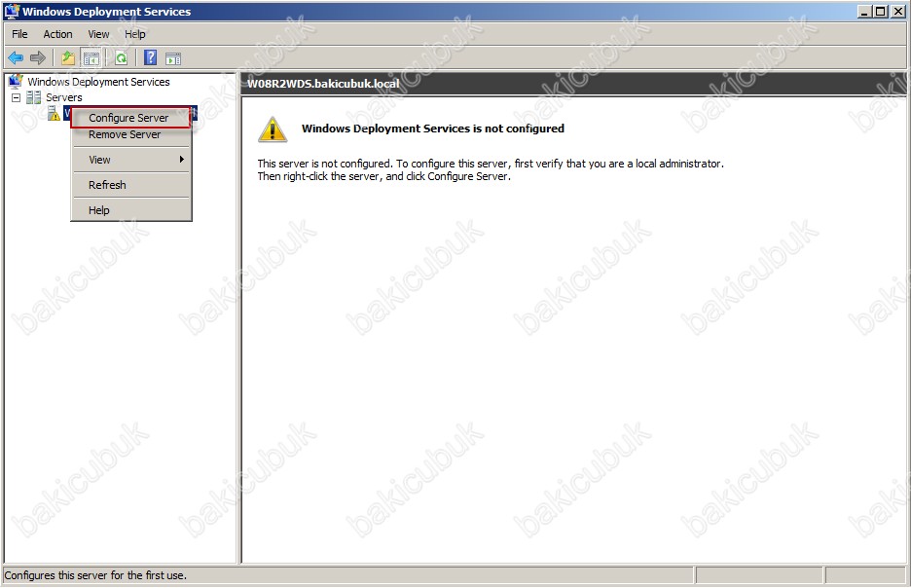Image resolution: width=911 pixels, height=588 pixels.
Task: Open the View menu in the menu bar
Action: click(98, 34)
